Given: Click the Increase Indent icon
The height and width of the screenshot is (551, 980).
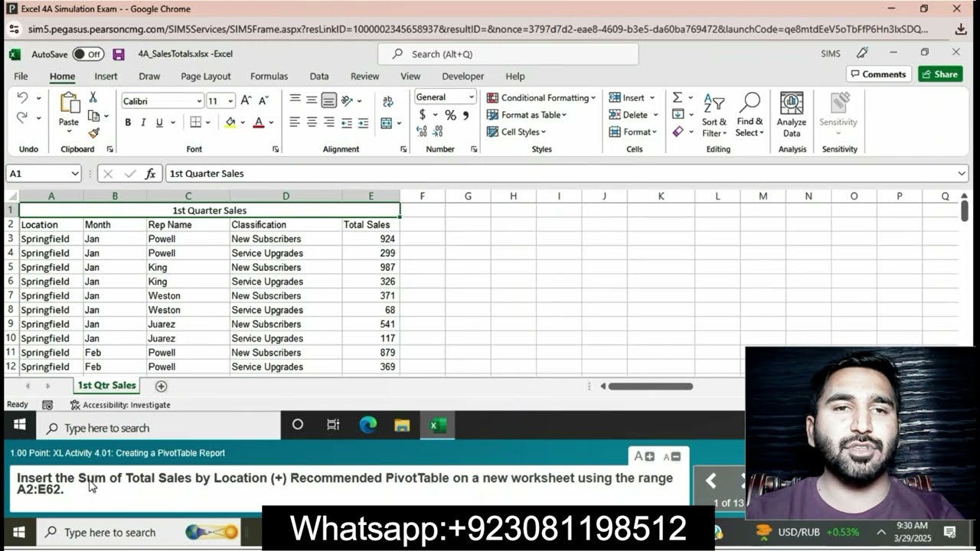Looking at the screenshot, I should pos(364,122).
